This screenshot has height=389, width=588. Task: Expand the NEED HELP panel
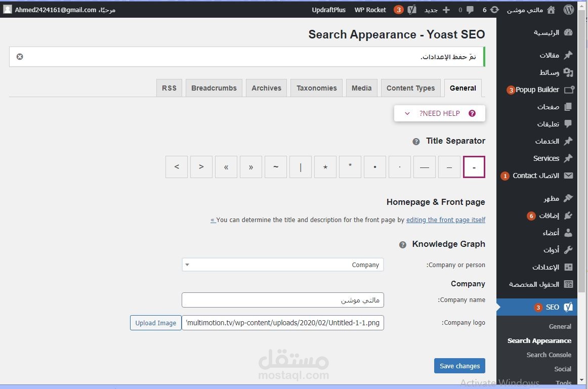pyautogui.click(x=440, y=113)
